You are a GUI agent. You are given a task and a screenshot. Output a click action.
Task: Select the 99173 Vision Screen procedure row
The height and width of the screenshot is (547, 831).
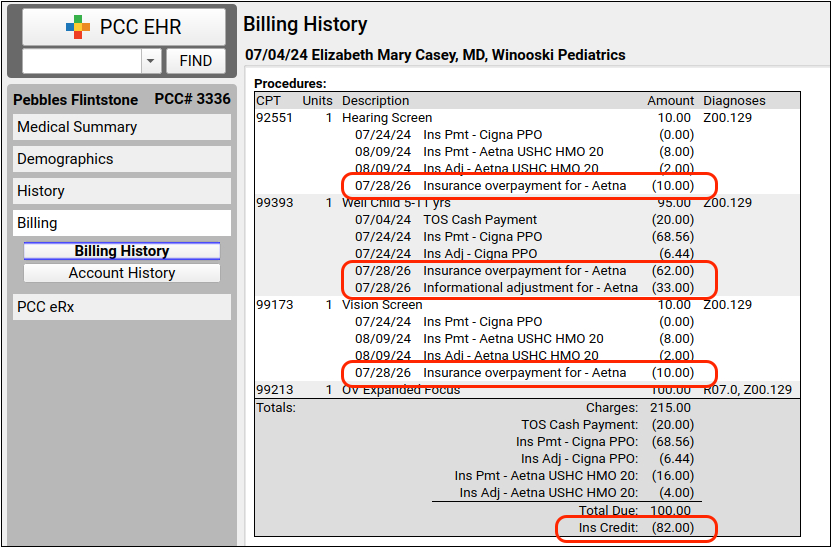(527, 305)
